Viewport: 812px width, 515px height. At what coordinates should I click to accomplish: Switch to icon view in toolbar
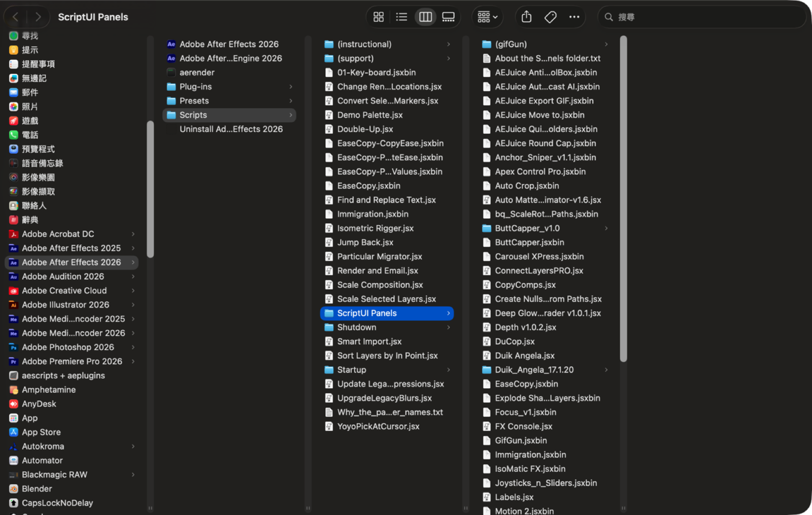click(x=378, y=17)
